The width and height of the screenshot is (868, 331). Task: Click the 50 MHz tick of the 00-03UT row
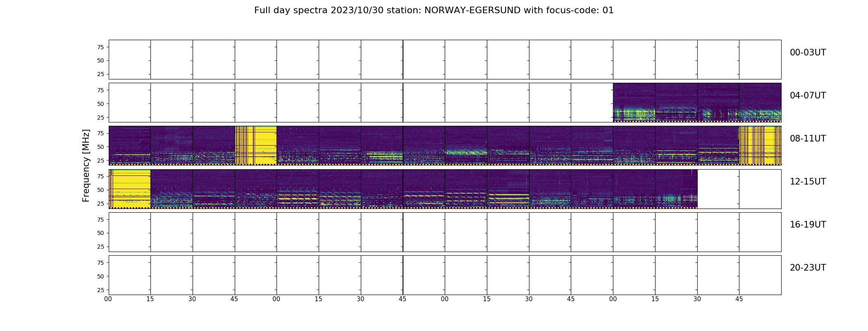pyautogui.click(x=100, y=60)
